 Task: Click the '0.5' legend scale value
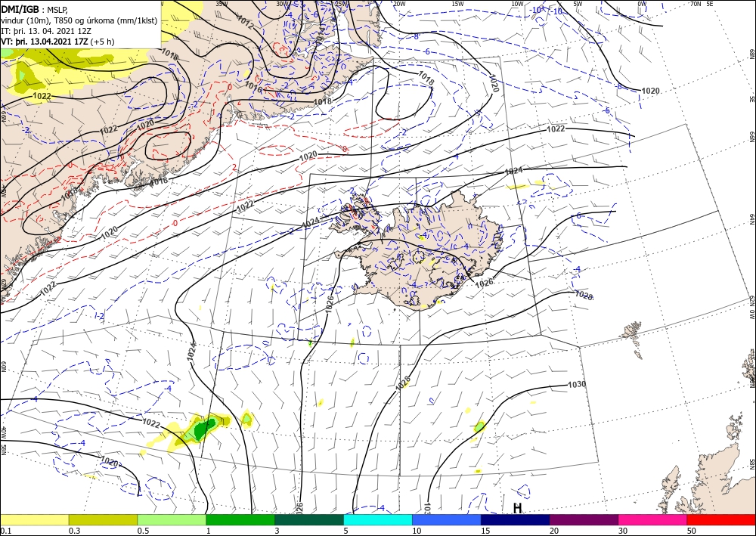143,531
